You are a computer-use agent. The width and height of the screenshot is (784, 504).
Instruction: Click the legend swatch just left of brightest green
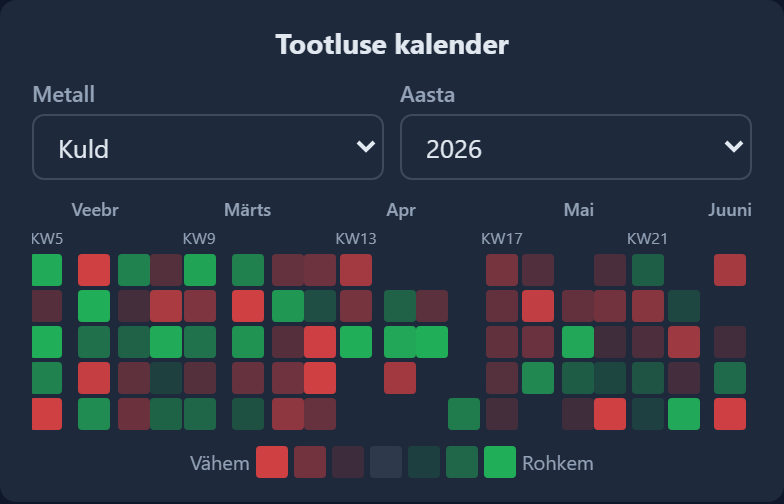pos(462,462)
